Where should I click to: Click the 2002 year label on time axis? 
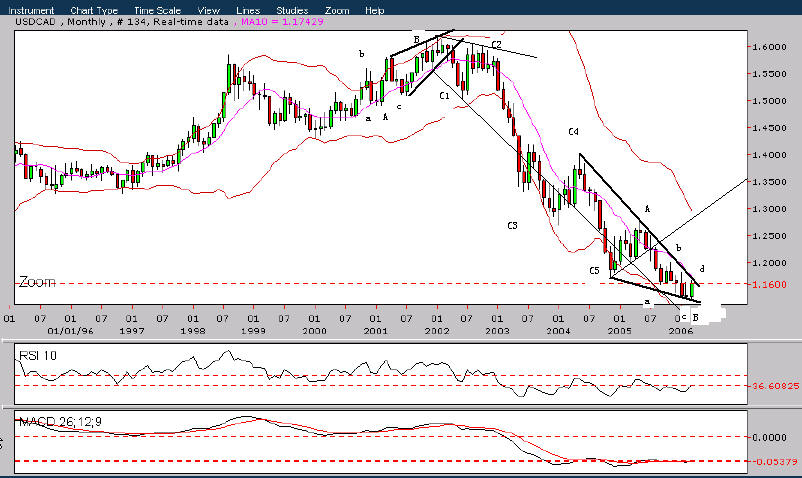pos(437,331)
